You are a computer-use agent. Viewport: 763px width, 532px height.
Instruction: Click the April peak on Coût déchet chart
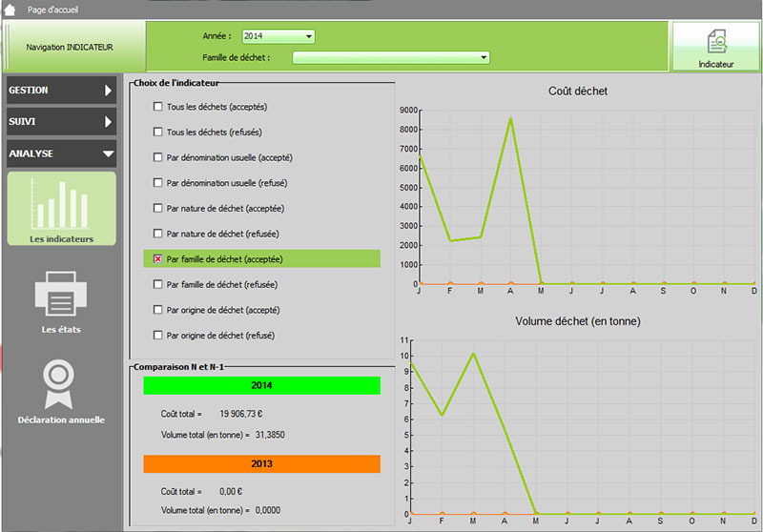point(510,118)
